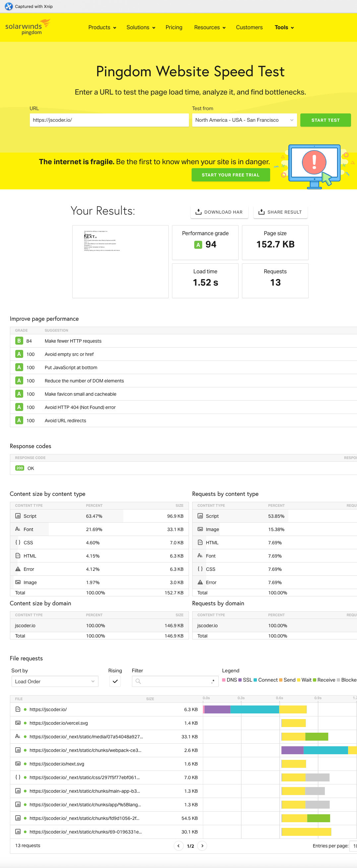Click the JS icon for webpack chunk request
Viewport: 357px width, 868px height.
(18, 750)
